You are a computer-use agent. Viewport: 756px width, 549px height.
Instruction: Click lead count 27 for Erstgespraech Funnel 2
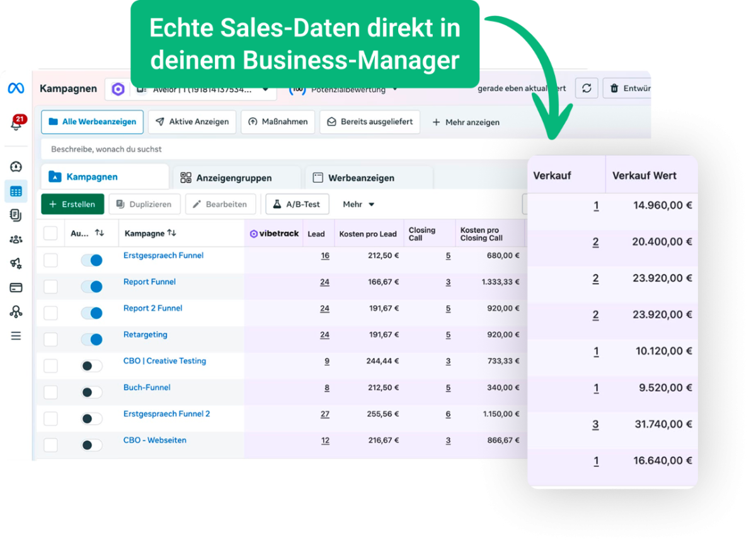[x=325, y=415]
